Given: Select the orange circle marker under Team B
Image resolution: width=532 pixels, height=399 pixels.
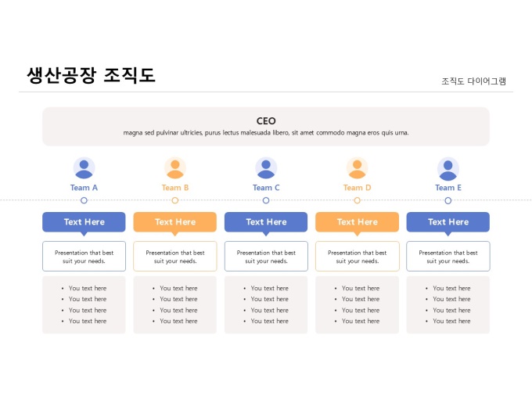Looking at the screenshot, I should point(175,200).
